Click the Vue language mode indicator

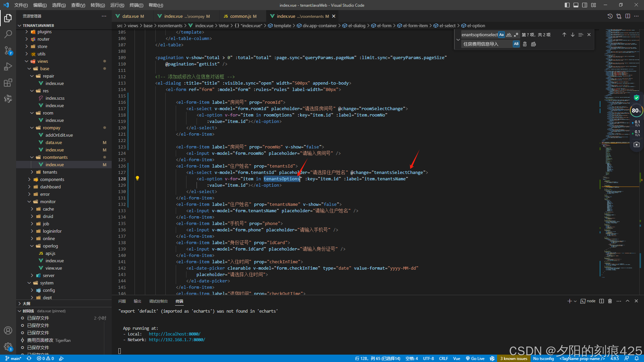457,358
